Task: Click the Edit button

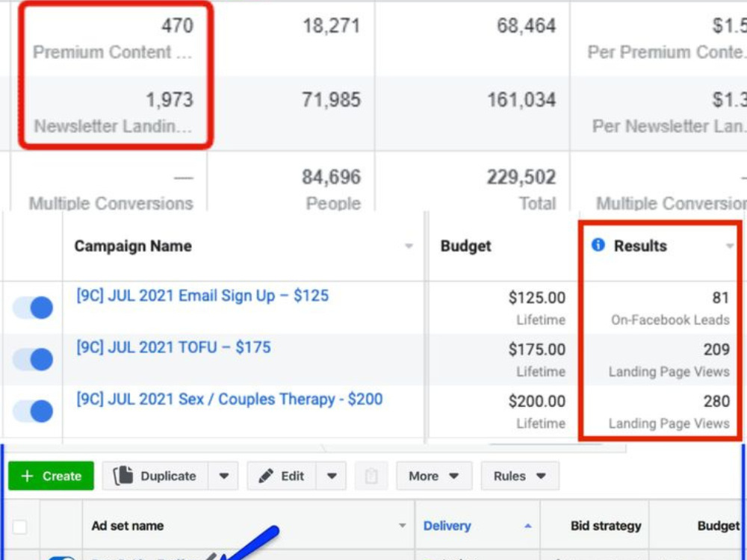Action: pyautogui.click(x=282, y=476)
